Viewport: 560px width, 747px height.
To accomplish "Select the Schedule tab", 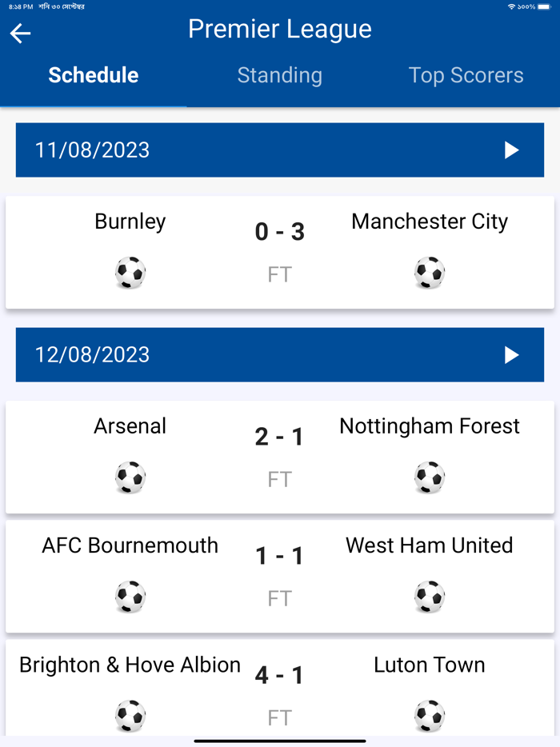I will [x=93, y=75].
